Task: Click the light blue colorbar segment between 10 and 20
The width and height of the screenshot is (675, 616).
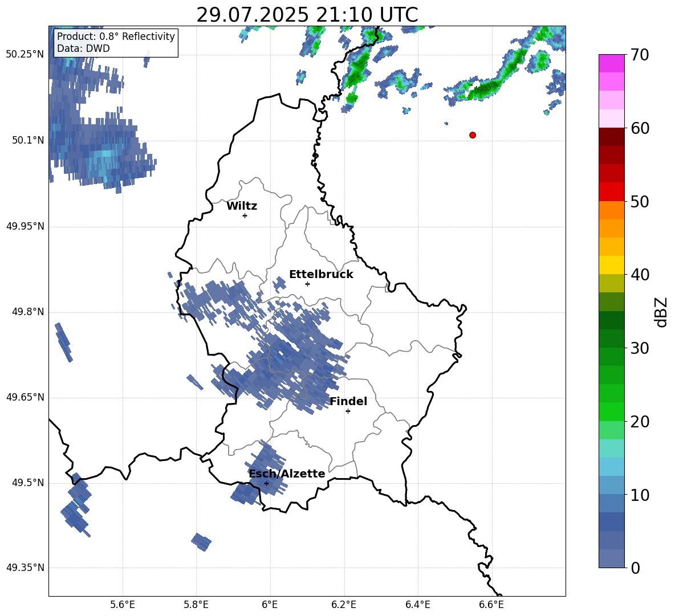Action: 611,467
